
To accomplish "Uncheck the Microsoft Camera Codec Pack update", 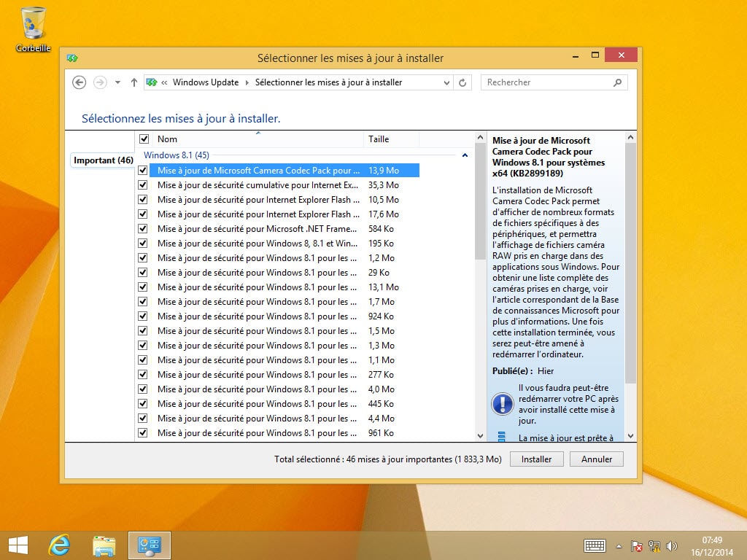I will (142, 170).
